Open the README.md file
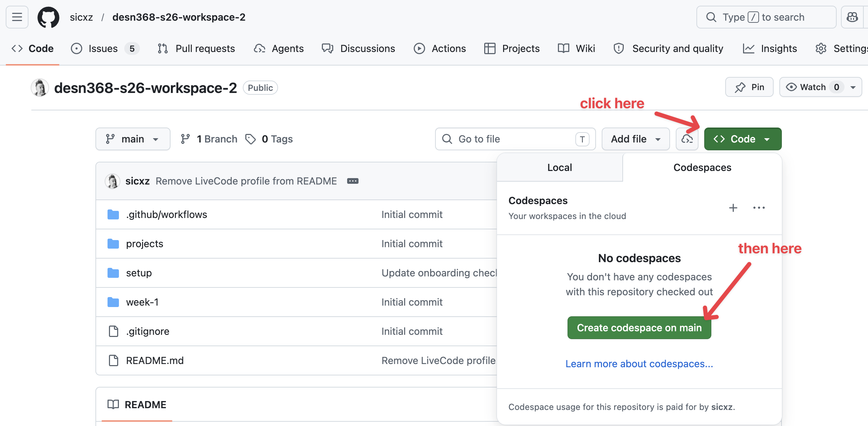 point(155,360)
